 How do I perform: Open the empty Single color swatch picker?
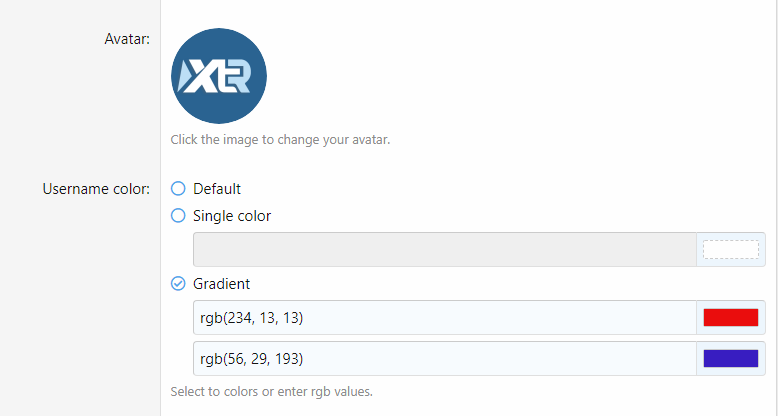coord(730,249)
